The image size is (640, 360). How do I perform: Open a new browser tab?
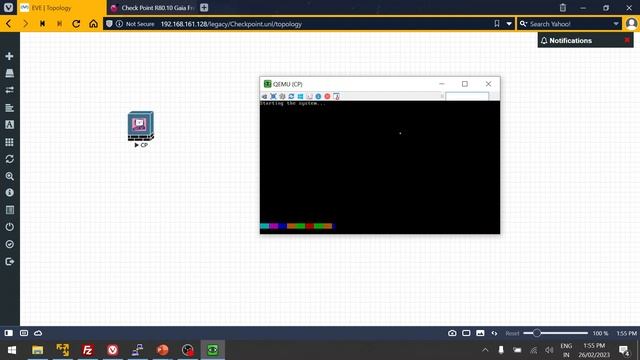click(x=204, y=7)
